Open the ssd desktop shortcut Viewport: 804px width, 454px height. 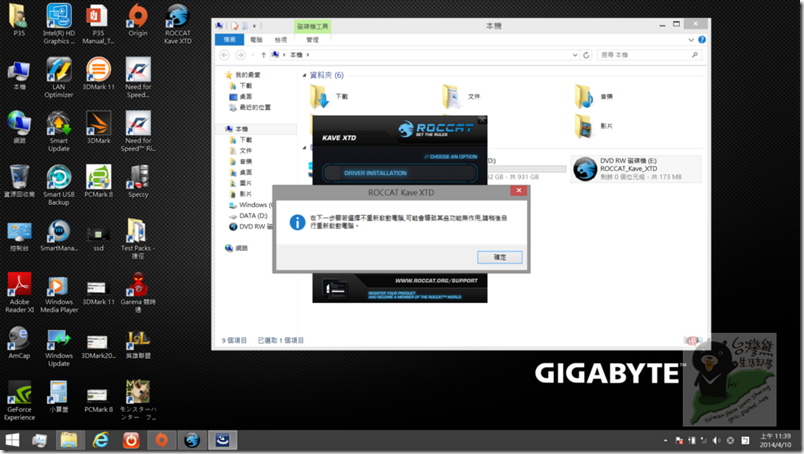[x=98, y=238]
